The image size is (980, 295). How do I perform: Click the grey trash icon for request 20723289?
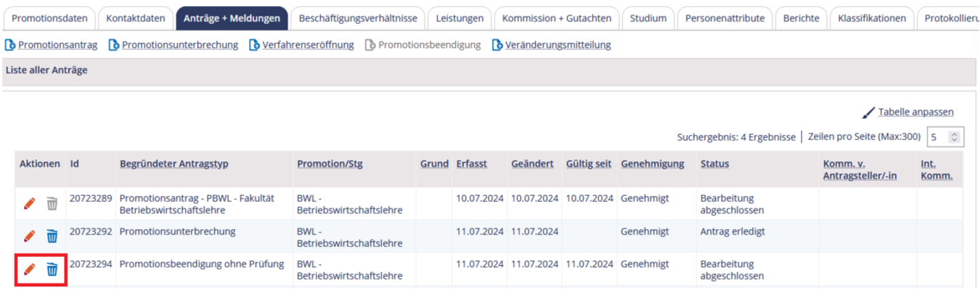tap(52, 203)
